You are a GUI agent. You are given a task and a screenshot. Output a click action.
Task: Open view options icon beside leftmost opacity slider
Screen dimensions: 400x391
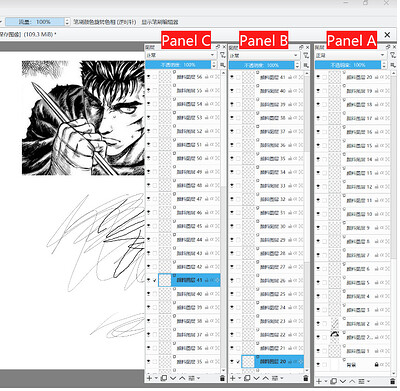pos(223,65)
